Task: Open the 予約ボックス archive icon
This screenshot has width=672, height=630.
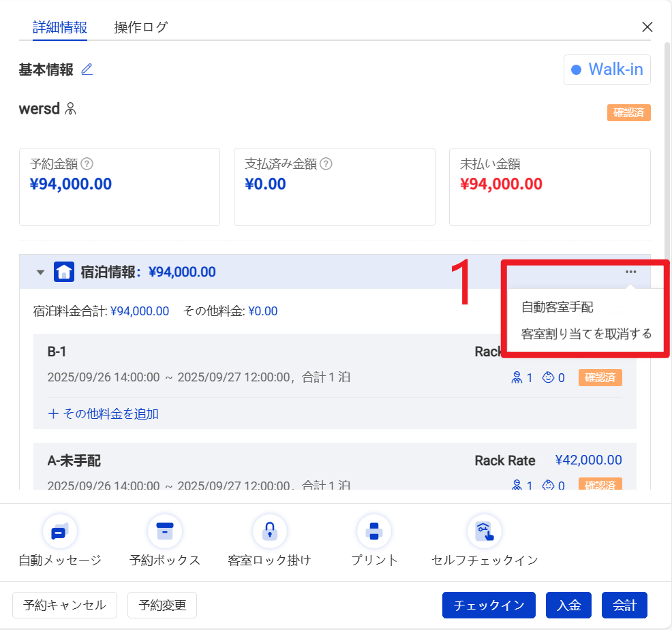Action: pyautogui.click(x=165, y=531)
